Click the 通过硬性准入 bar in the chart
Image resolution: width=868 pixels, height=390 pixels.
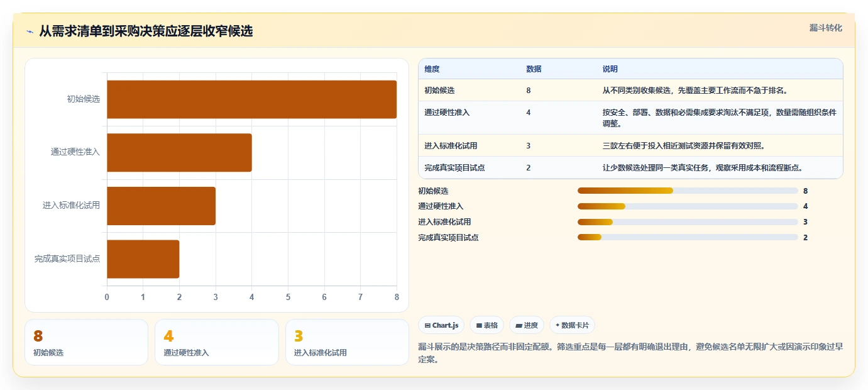point(179,152)
